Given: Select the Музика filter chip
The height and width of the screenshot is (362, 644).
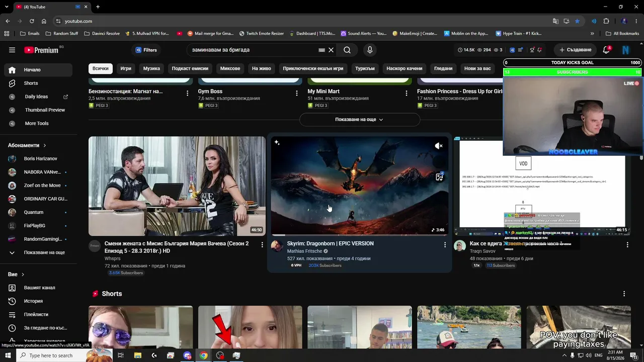Looking at the screenshot, I should 151,68.
